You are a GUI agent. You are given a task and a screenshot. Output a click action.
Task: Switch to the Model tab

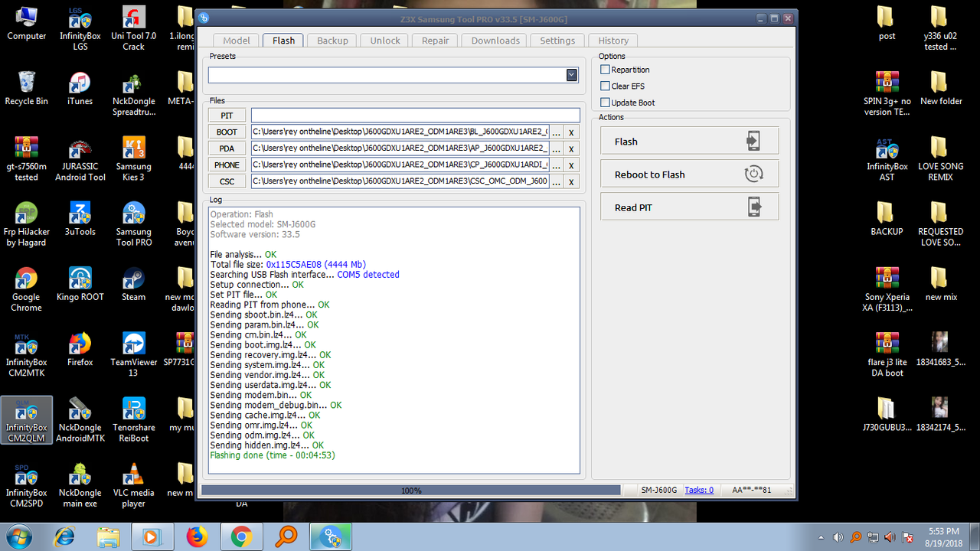(x=237, y=41)
